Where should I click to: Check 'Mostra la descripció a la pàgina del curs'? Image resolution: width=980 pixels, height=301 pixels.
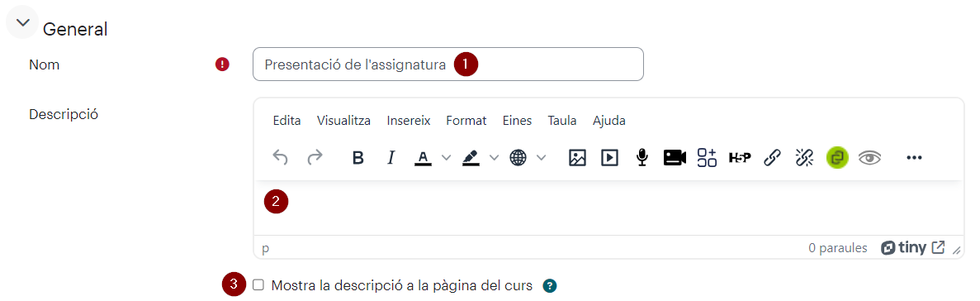pos(258,285)
